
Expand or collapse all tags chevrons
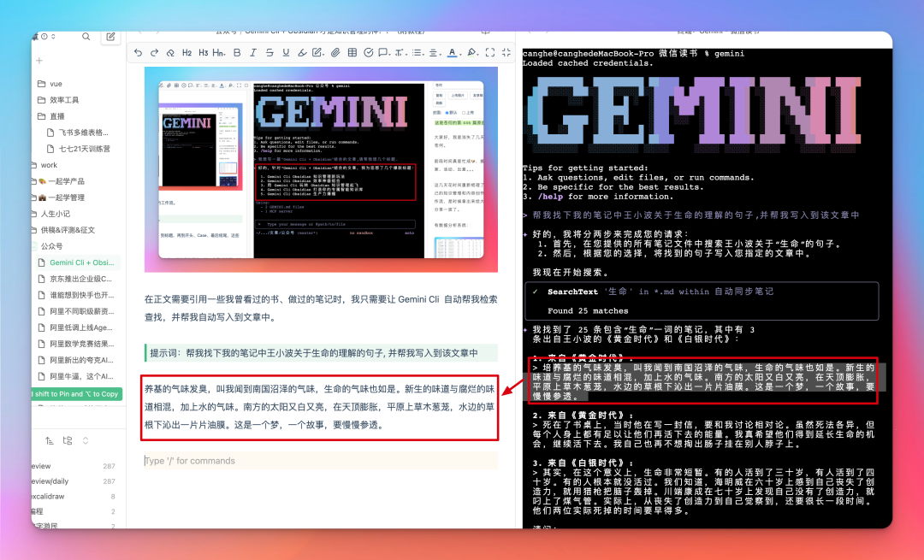86,440
